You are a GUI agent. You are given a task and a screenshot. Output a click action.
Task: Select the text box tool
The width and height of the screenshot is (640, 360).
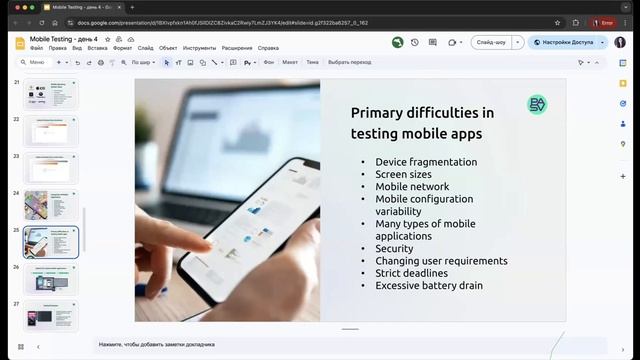click(178, 62)
